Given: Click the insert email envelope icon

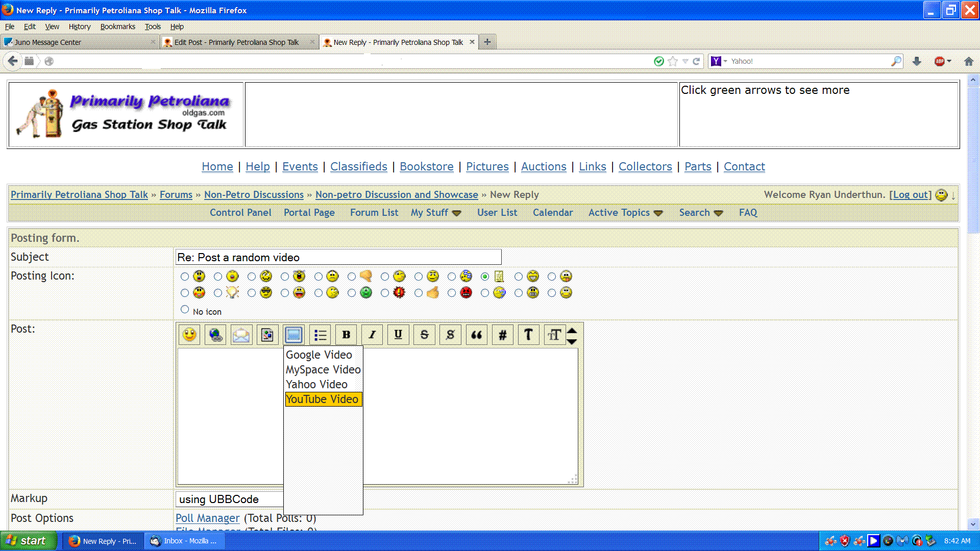Looking at the screenshot, I should click(241, 335).
